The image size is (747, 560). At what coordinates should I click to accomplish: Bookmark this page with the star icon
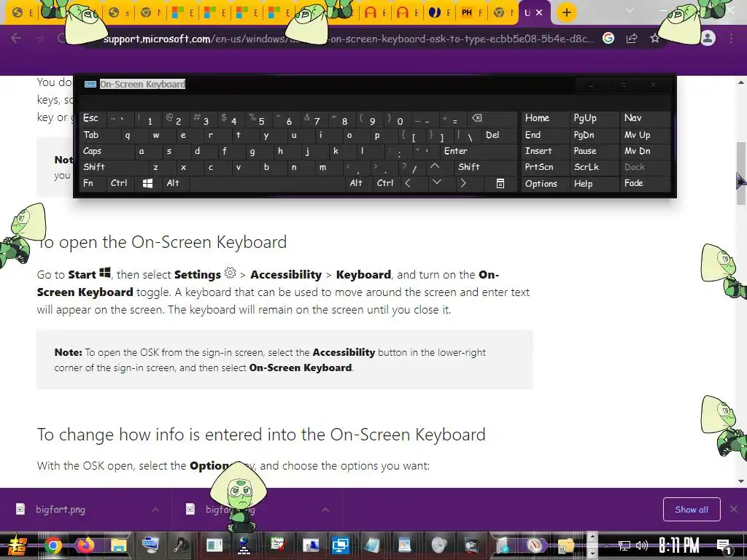654,39
